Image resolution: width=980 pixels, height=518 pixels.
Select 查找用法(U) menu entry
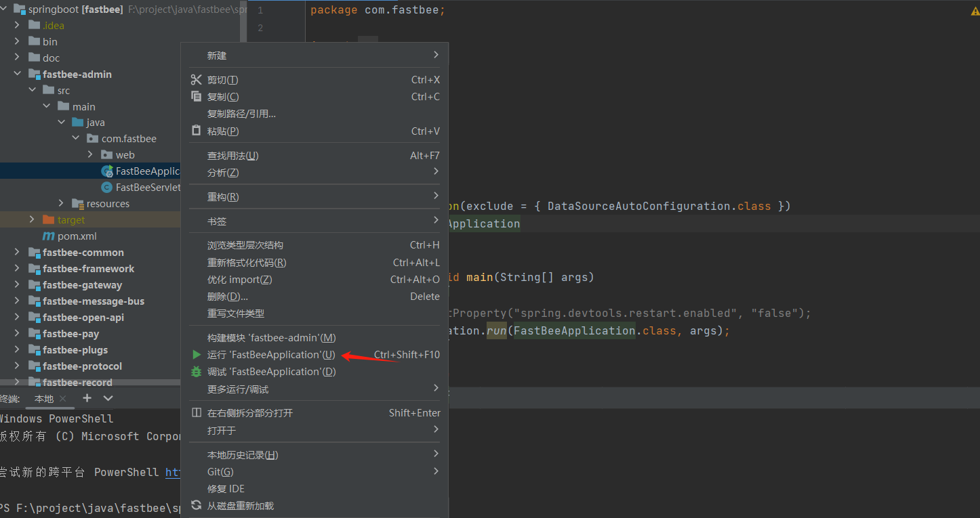314,156
